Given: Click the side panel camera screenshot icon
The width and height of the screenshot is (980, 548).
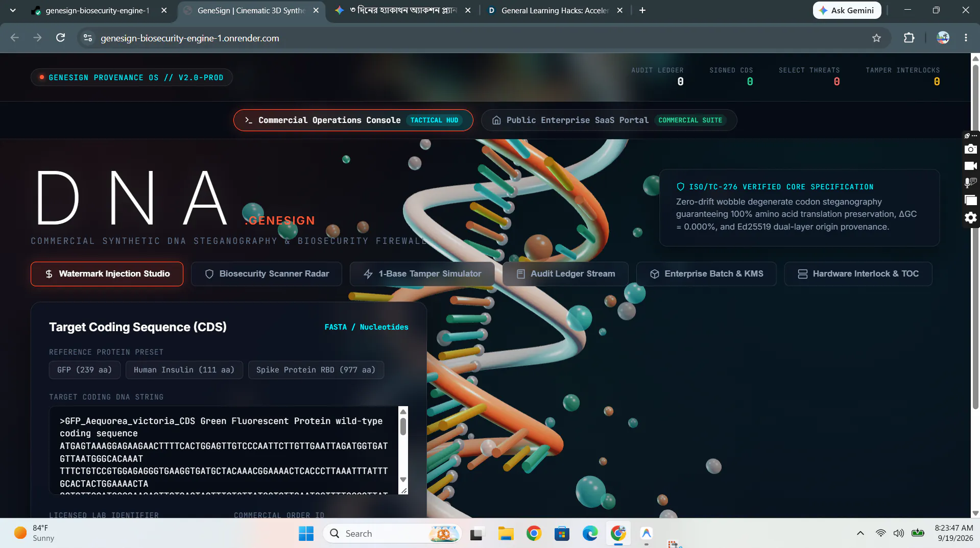Looking at the screenshot, I should tap(970, 149).
